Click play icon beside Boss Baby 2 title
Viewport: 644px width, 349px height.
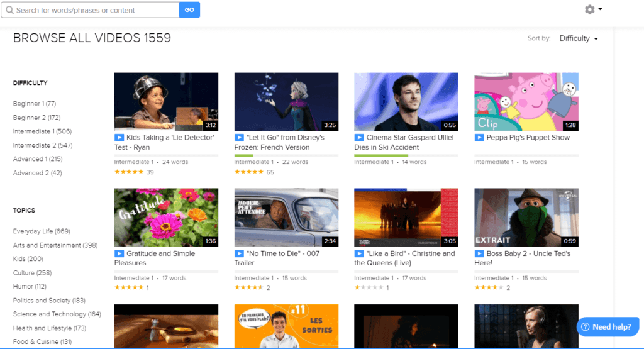[x=479, y=254]
